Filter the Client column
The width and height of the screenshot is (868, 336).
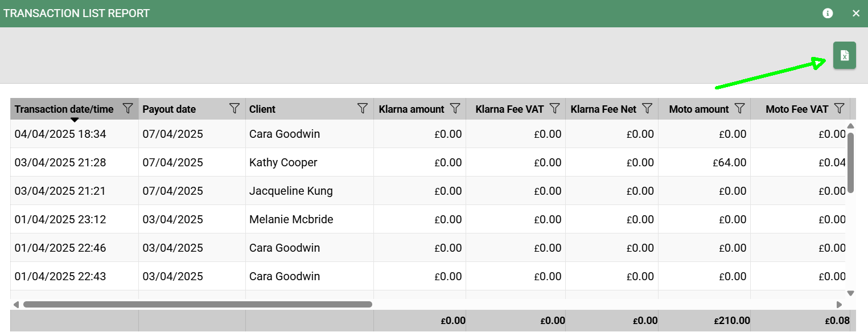point(362,108)
